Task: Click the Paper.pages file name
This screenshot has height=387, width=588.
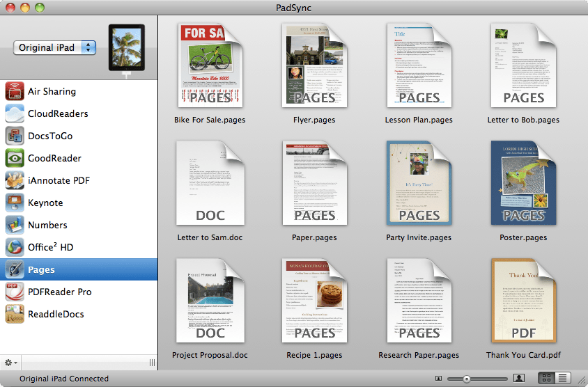Action: pyautogui.click(x=314, y=237)
